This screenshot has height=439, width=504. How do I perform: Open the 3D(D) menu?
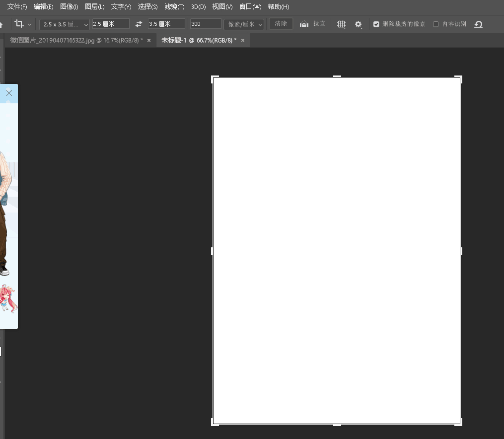coord(198,6)
